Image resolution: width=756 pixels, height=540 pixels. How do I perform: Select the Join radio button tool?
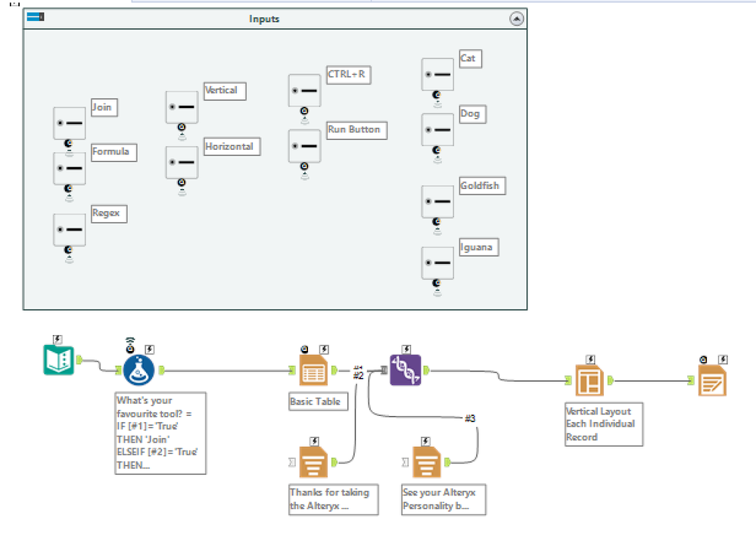70,123
